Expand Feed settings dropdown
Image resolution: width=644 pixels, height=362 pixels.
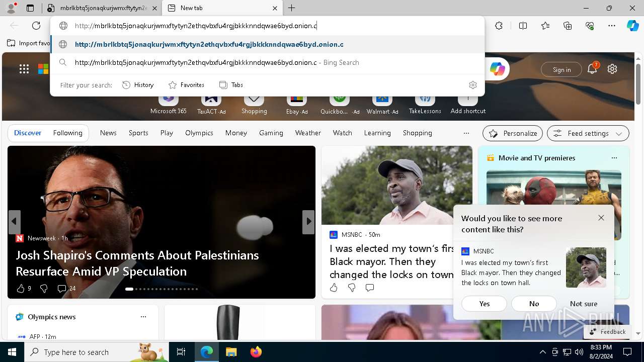click(x=588, y=133)
